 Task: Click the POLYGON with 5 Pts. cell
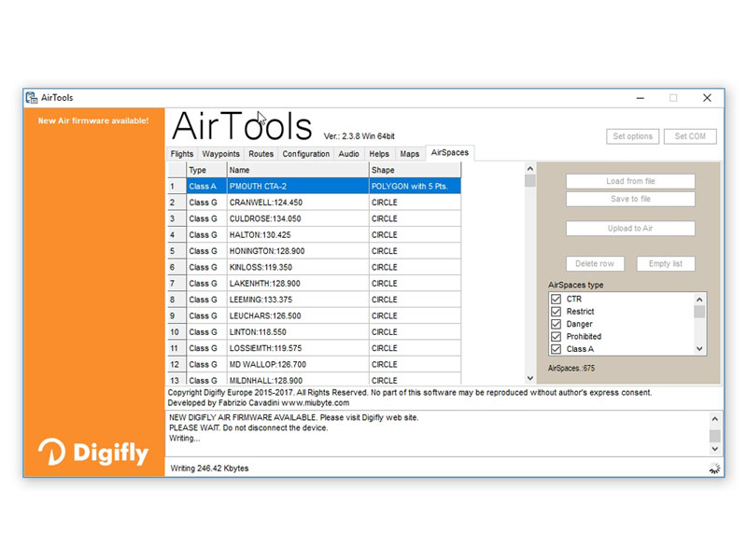point(415,186)
